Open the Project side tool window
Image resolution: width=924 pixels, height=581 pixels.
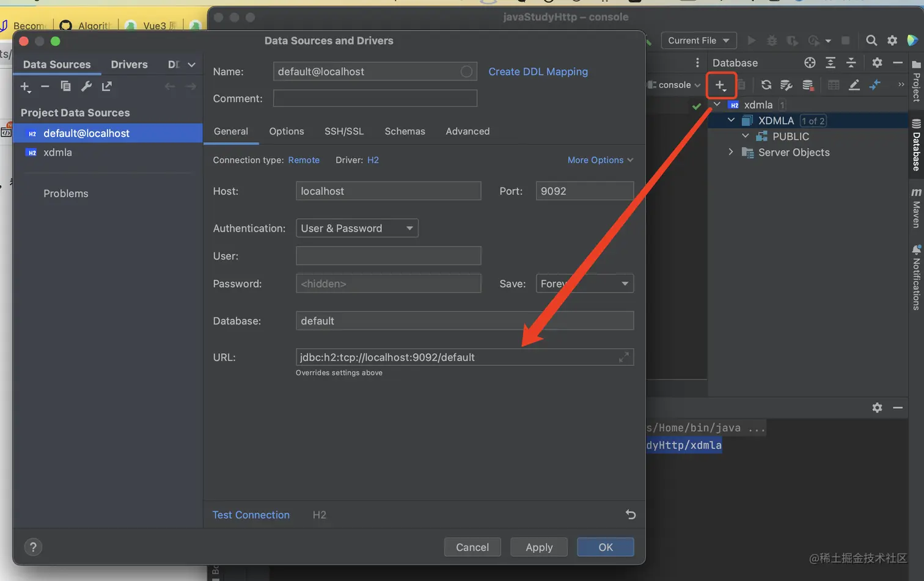[916, 81]
